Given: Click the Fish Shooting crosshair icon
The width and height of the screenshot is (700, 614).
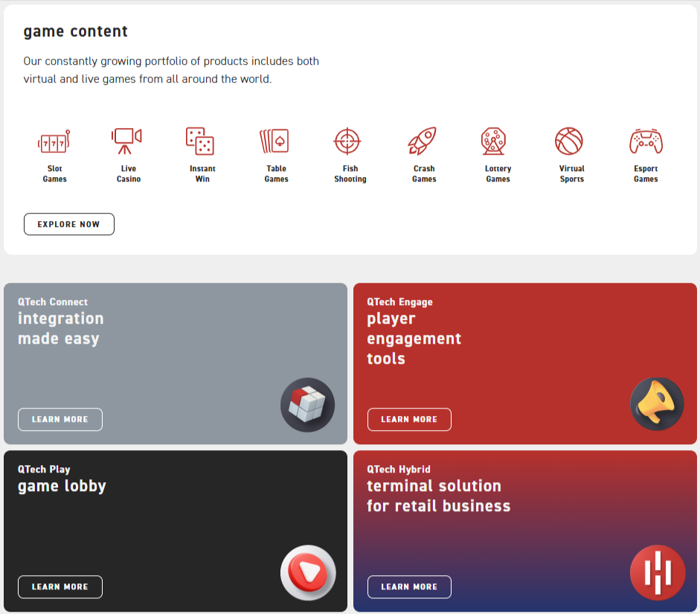Looking at the screenshot, I should (x=347, y=141).
